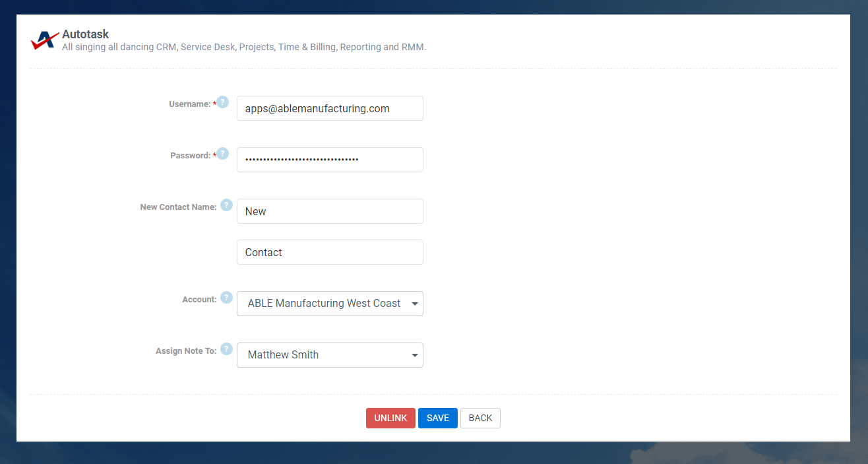This screenshot has width=868, height=464.
Task: Click the Account label
Action: 199,300
